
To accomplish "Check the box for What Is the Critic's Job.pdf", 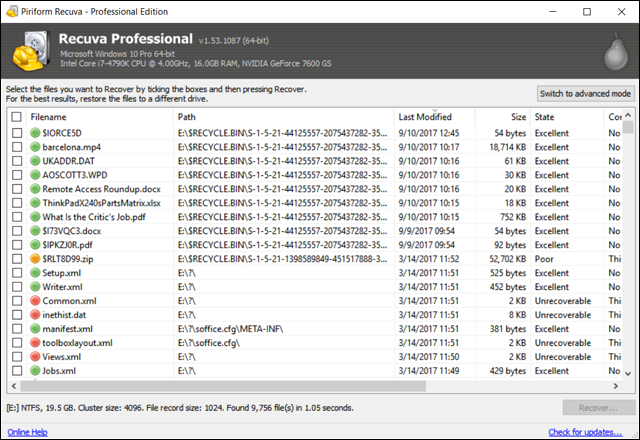I will [x=17, y=217].
